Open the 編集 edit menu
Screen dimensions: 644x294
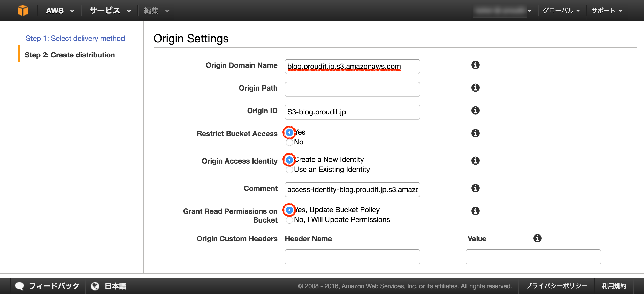[156, 11]
